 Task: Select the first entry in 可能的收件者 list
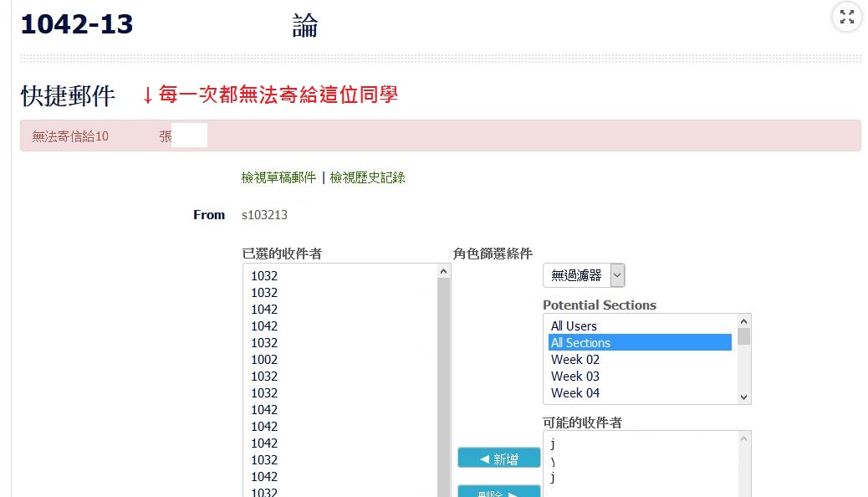coord(554,443)
